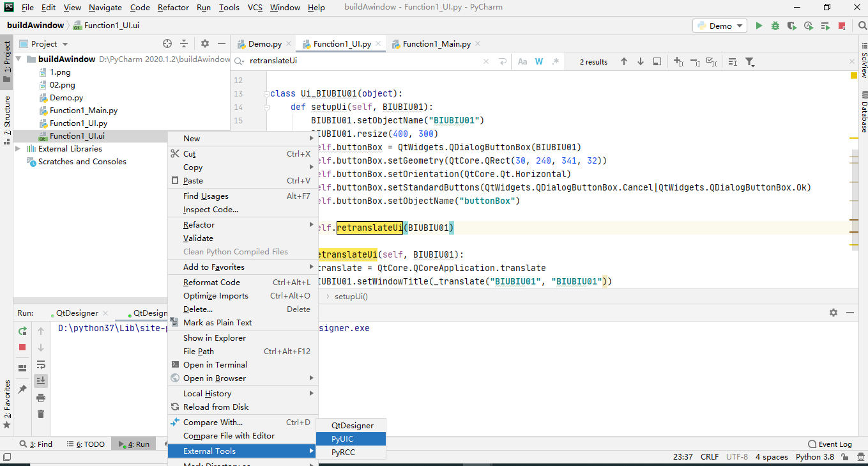
Task: Click the rerun icon in the Run panel
Action: pyautogui.click(x=22, y=331)
